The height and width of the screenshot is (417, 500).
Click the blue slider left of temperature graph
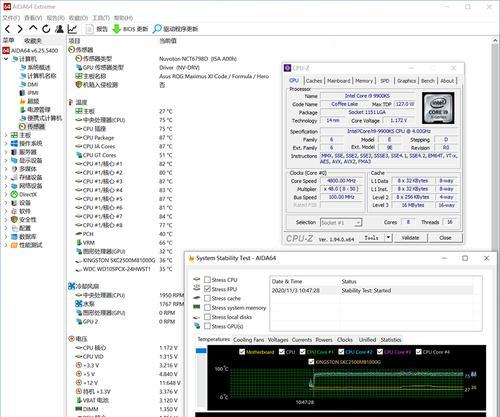(201, 351)
